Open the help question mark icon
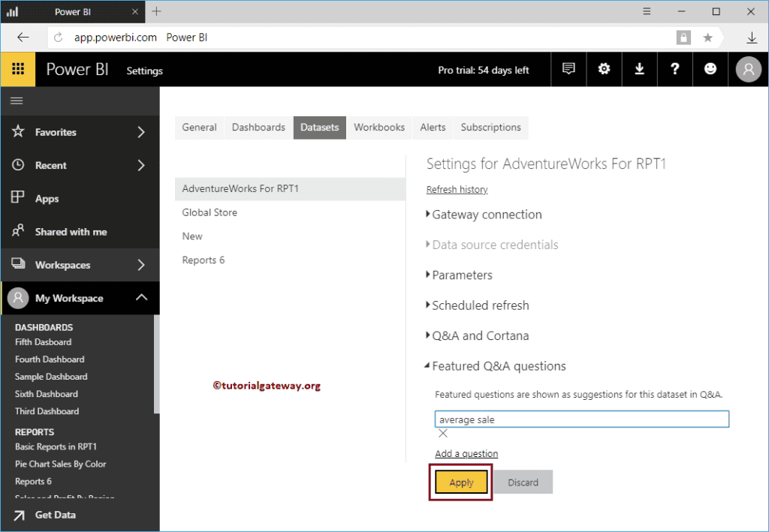The width and height of the screenshot is (769, 532). 674,69
